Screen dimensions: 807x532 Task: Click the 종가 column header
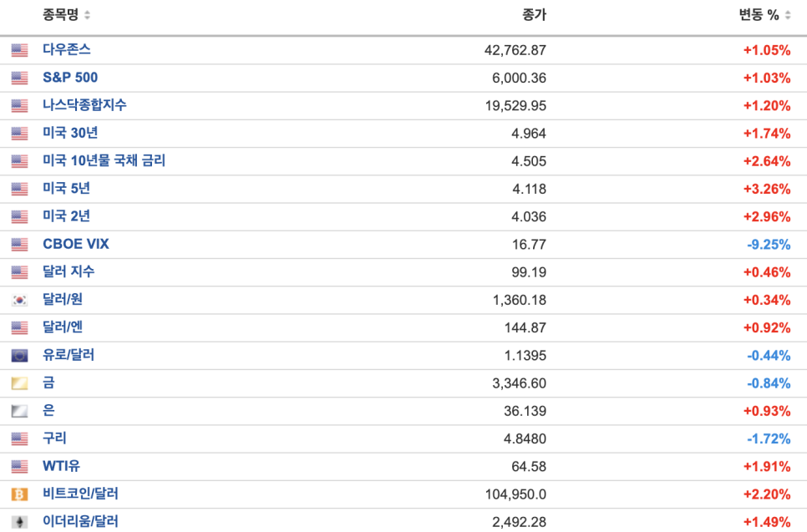point(534,15)
